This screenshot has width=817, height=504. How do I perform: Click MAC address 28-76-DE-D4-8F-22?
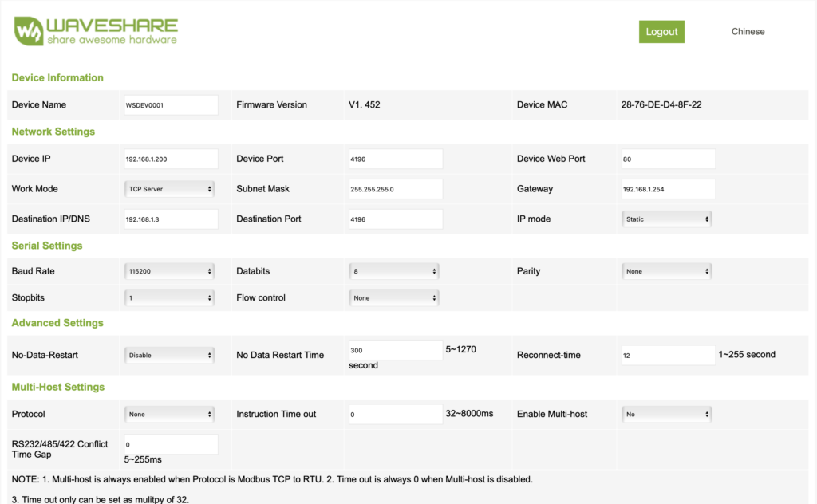point(661,104)
